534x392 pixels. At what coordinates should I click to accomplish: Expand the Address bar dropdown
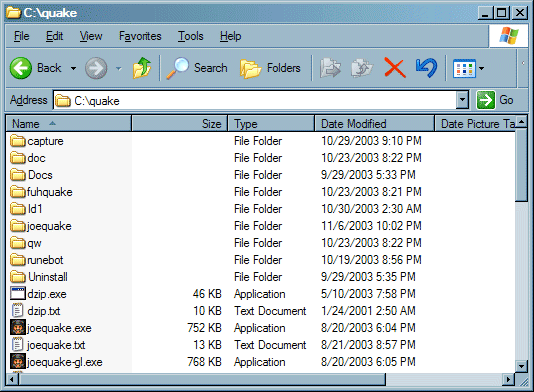pyautogui.click(x=462, y=100)
